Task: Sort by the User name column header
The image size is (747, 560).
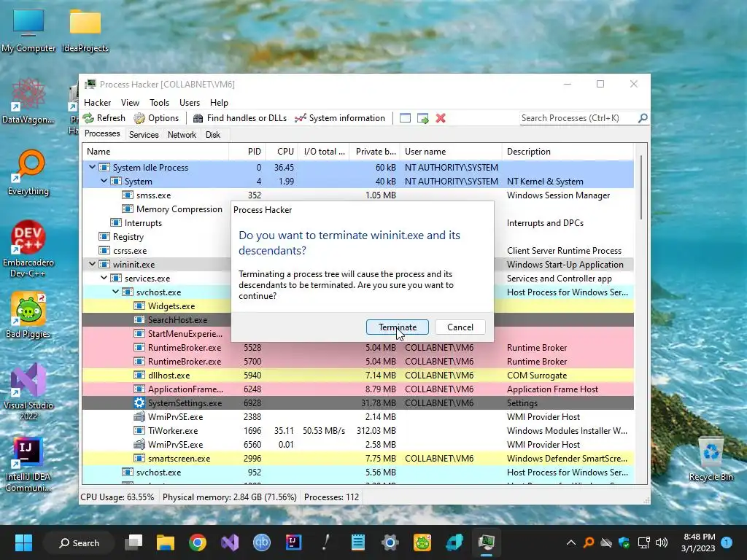Action: (451, 152)
